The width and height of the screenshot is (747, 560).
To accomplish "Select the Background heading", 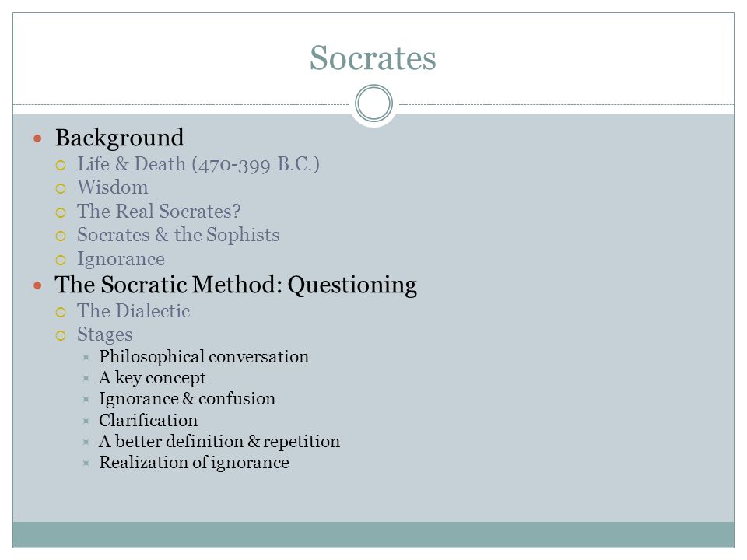I will click(119, 138).
